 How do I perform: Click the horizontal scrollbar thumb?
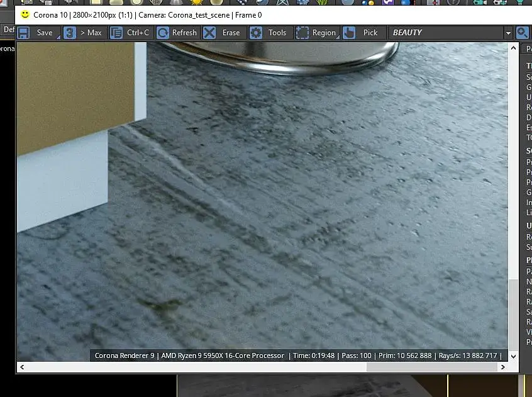[x=431, y=367]
